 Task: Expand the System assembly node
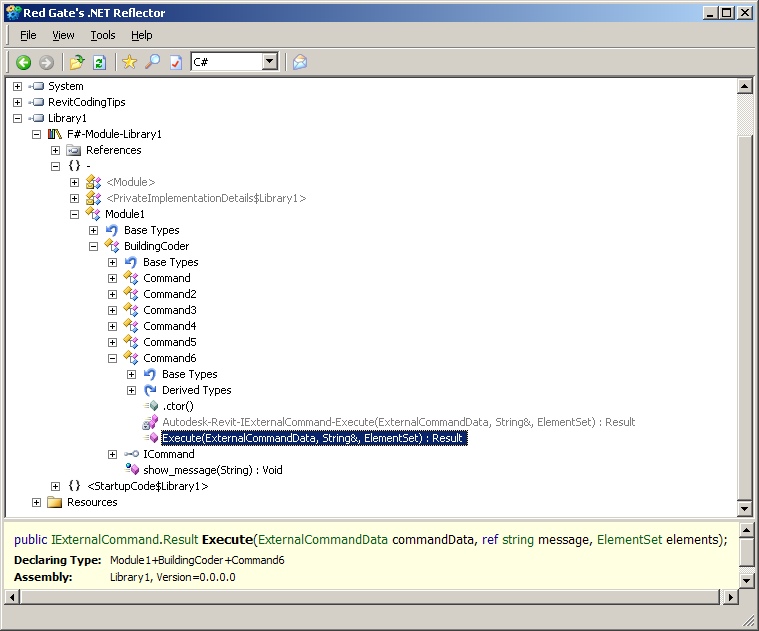click(x=17, y=86)
